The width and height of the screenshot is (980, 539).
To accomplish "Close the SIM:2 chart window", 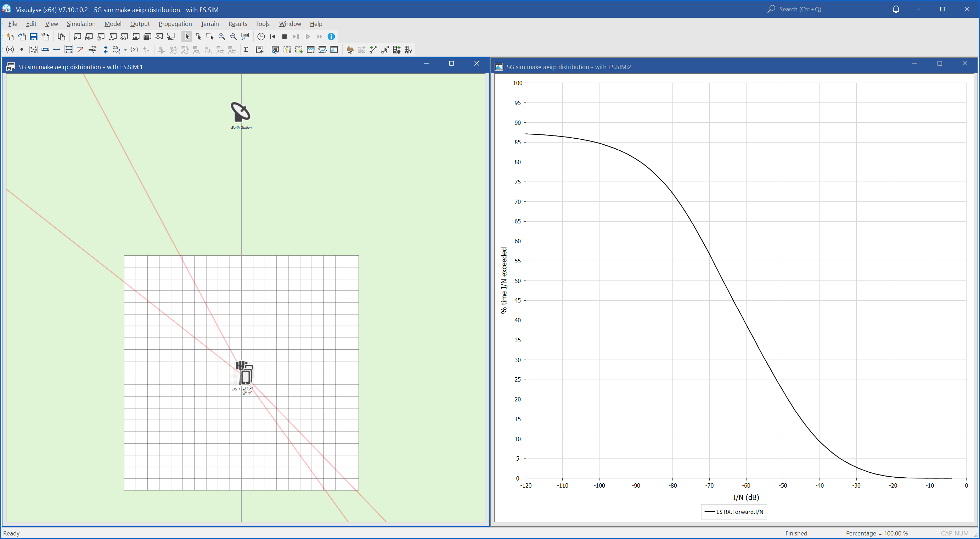I will [965, 63].
